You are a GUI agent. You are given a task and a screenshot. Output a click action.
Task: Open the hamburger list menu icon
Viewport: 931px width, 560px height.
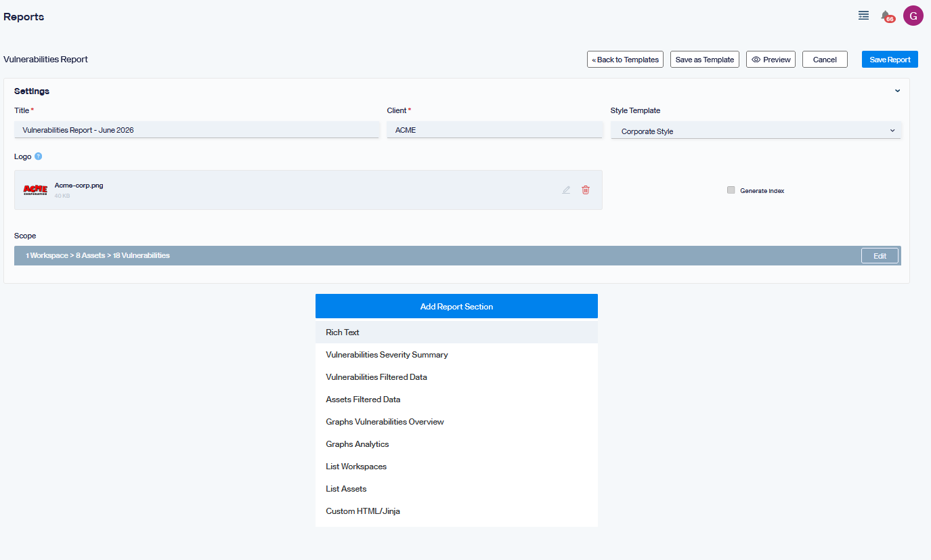tap(863, 16)
